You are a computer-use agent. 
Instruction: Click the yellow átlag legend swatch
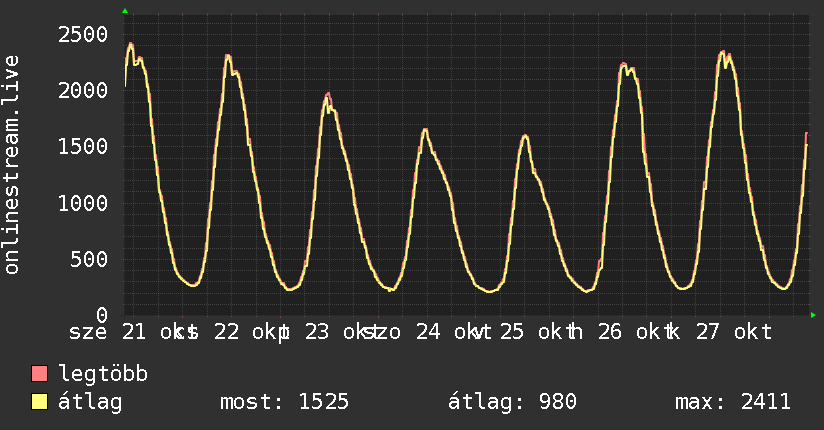(x=39, y=402)
